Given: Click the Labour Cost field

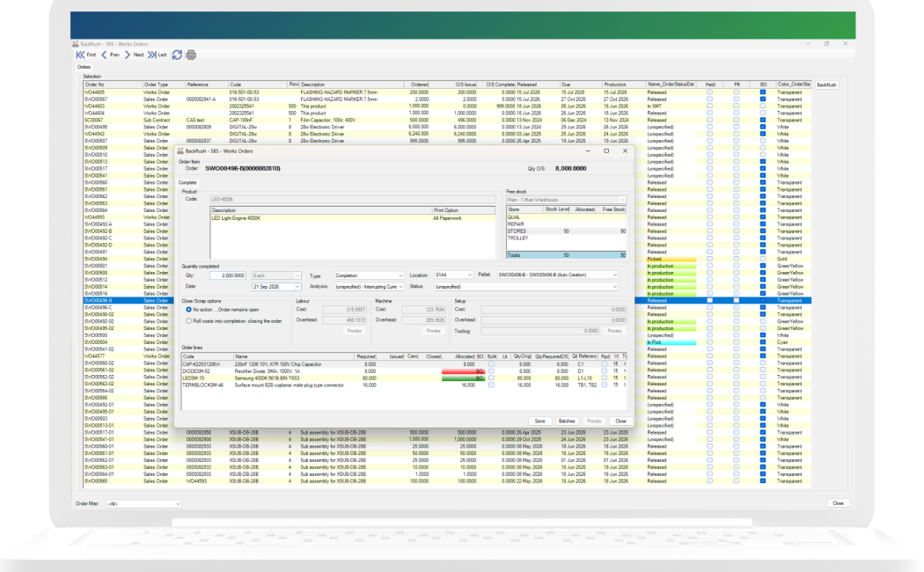Looking at the screenshot, I should [344, 309].
